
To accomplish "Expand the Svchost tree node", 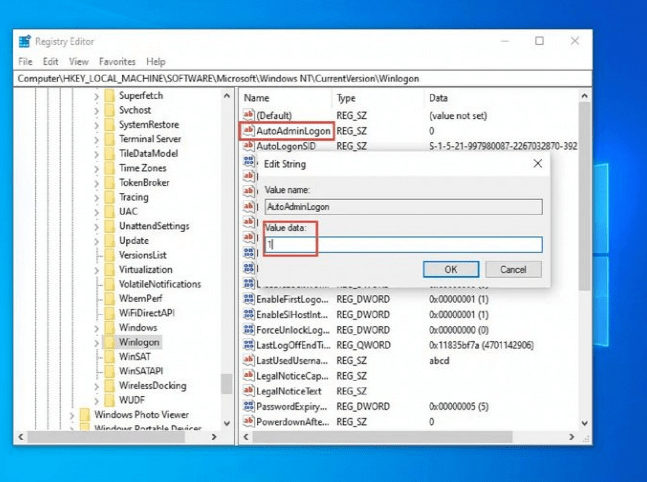I will coord(96,111).
